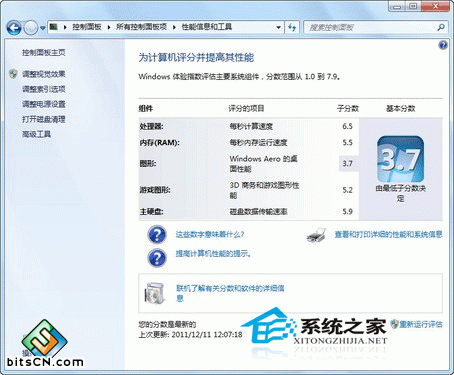Image resolution: width=454 pixels, height=375 pixels.
Task: Click the Back navigation arrow button
Action: click(14, 28)
